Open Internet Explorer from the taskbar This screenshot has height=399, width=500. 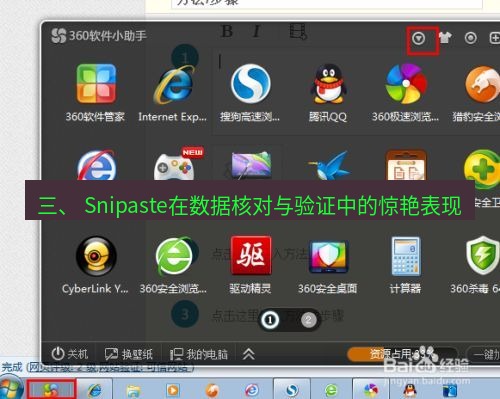(95, 390)
